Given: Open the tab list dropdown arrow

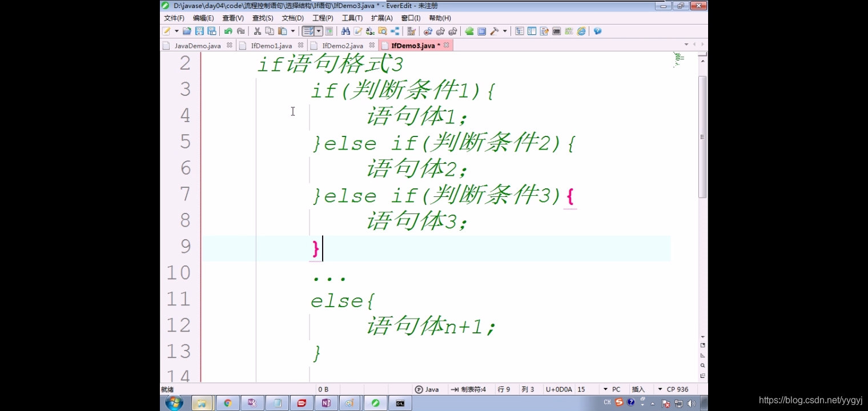Looking at the screenshot, I should [686, 45].
